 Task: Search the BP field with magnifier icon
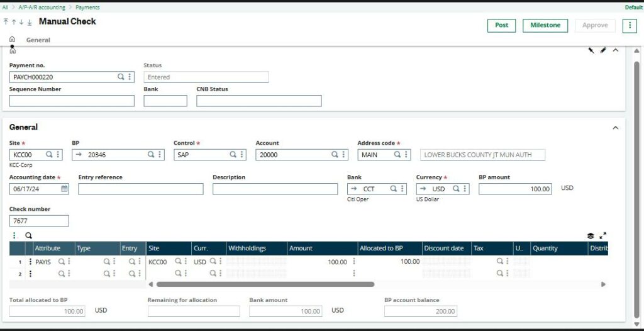point(151,154)
